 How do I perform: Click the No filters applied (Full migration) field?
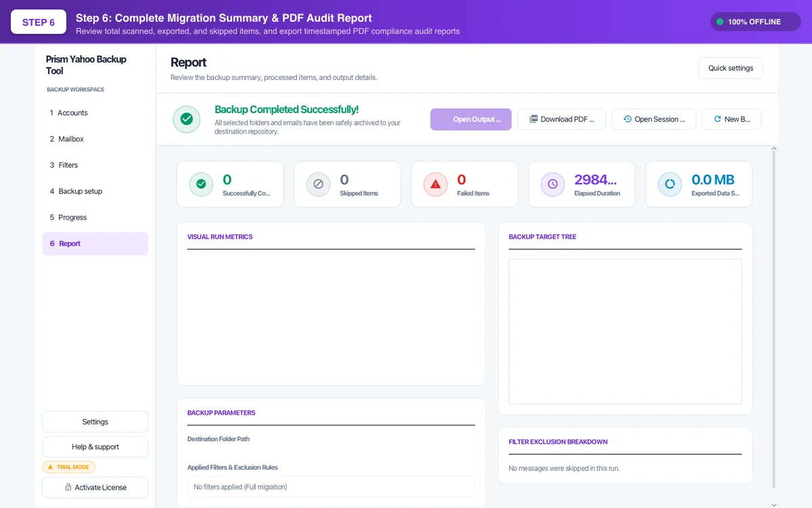(331, 487)
